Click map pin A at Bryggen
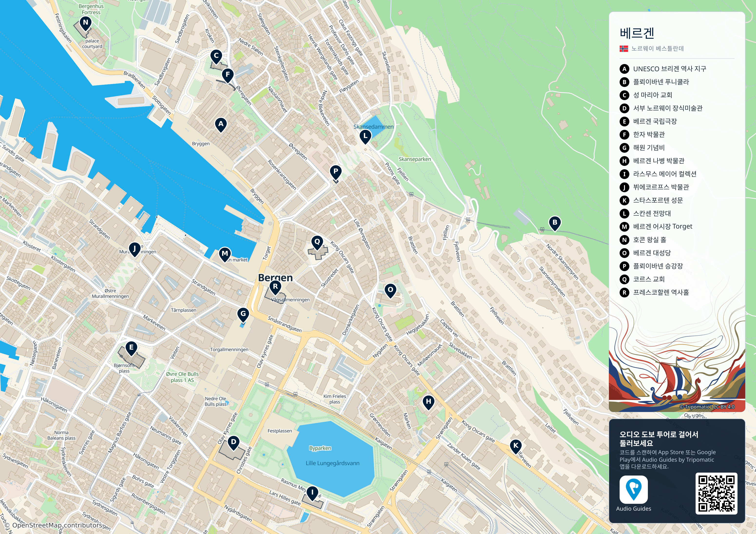The height and width of the screenshot is (534, 756). tap(221, 125)
